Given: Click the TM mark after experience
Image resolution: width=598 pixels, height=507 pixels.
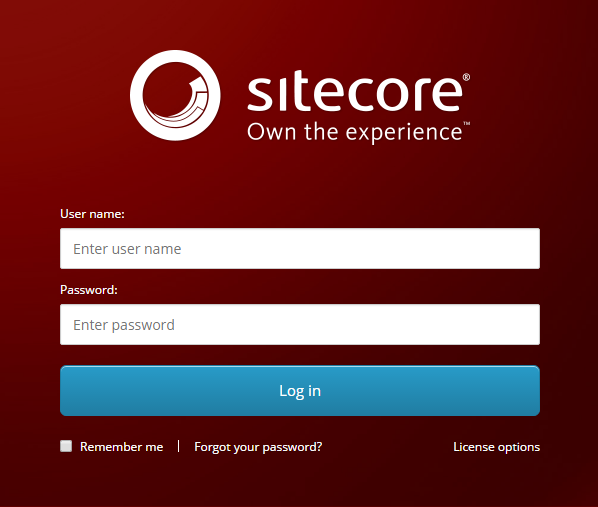Looking at the screenshot, I should (x=467, y=124).
